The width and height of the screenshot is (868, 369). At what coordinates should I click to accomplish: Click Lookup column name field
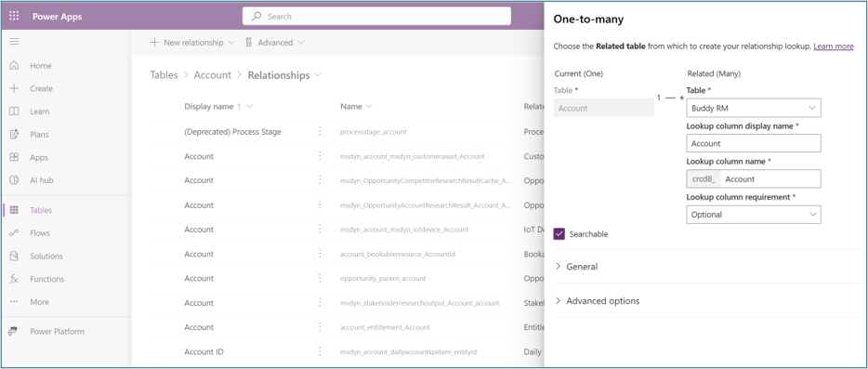tap(754, 179)
